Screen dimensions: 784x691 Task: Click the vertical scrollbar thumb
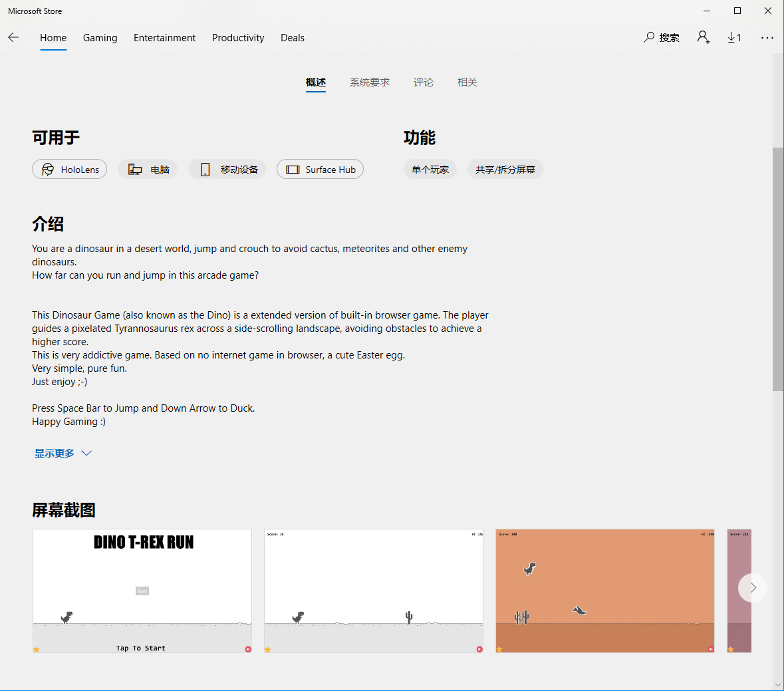click(778, 269)
